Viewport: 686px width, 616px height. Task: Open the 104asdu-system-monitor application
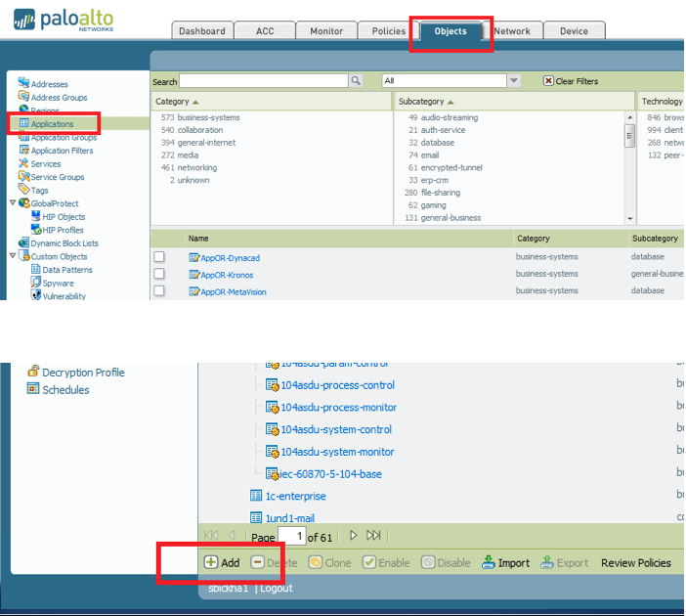click(337, 452)
